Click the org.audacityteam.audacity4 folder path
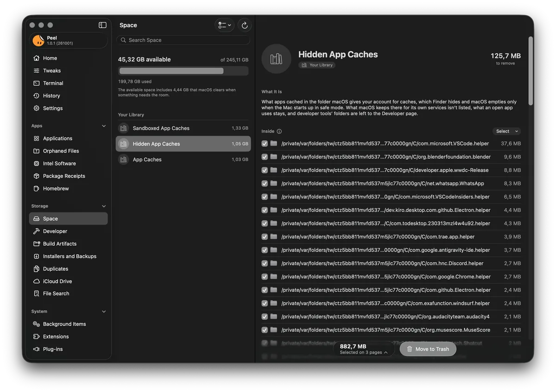This screenshot has height=392, width=556. (x=385, y=317)
